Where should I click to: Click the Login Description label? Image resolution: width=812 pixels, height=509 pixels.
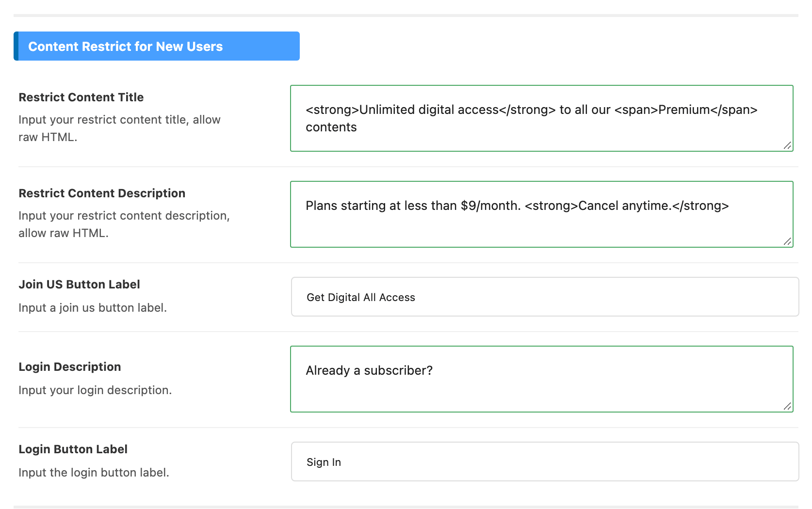[69, 367]
